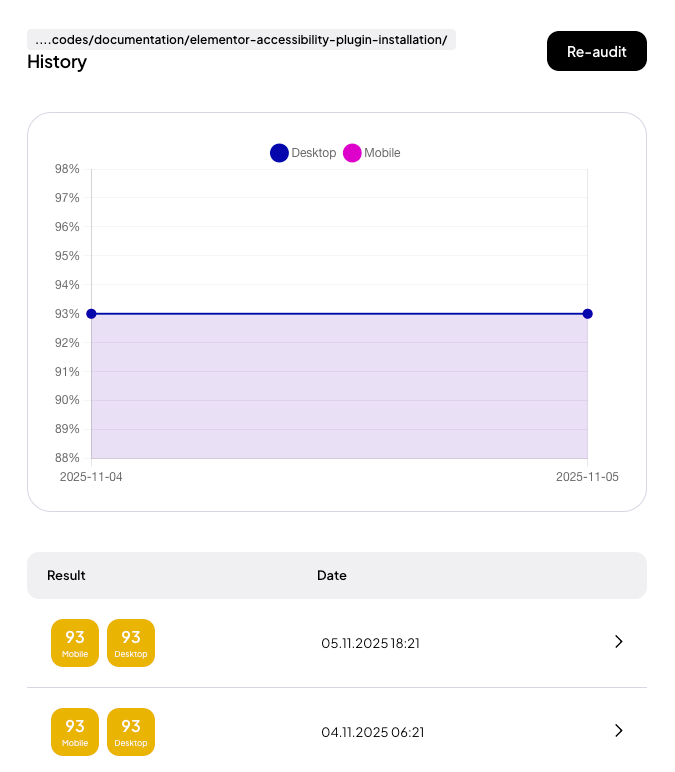This screenshot has width=675, height=772.
Task: Click the History heading
Action: click(x=57, y=62)
